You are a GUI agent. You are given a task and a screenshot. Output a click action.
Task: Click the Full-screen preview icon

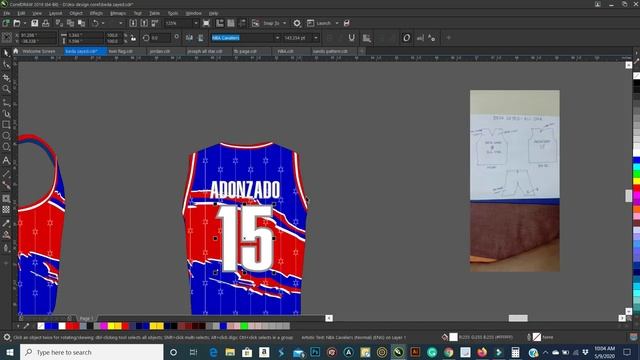pyautogui.click(x=206, y=23)
